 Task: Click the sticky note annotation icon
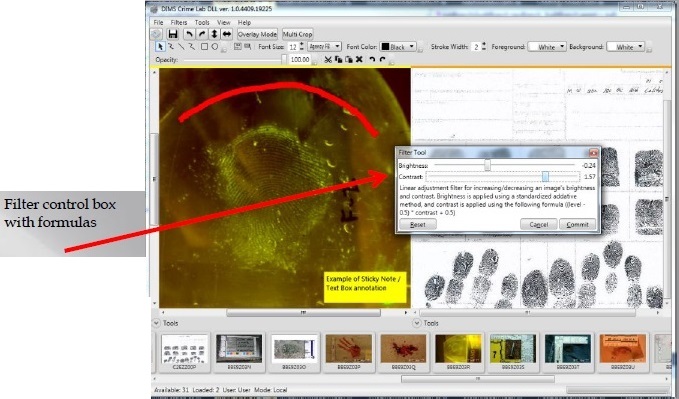click(238, 46)
